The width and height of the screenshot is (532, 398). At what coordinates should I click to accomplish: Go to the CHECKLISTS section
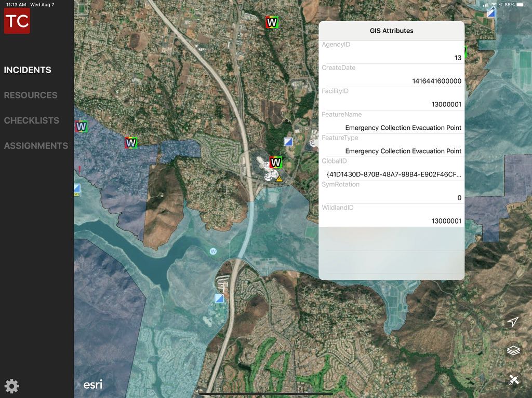(32, 120)
